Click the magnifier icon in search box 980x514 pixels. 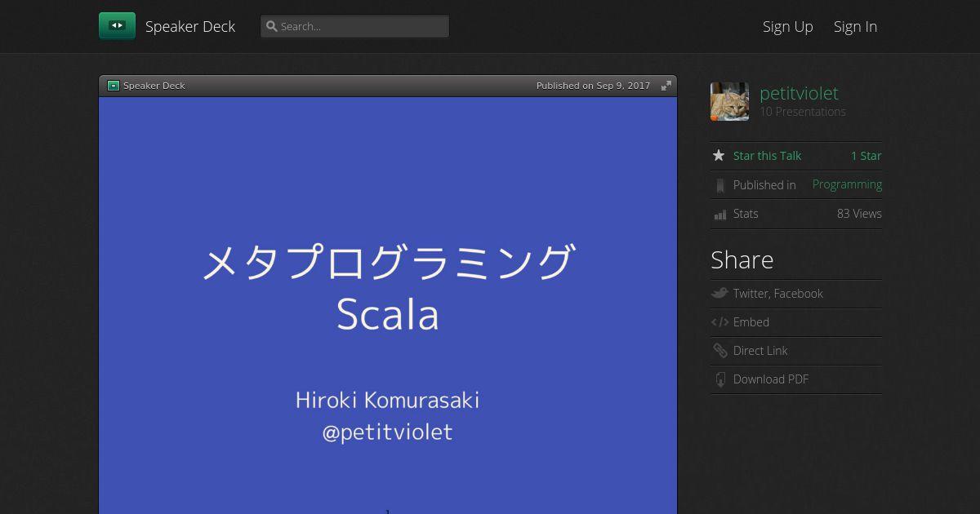(x=272, y=26)
